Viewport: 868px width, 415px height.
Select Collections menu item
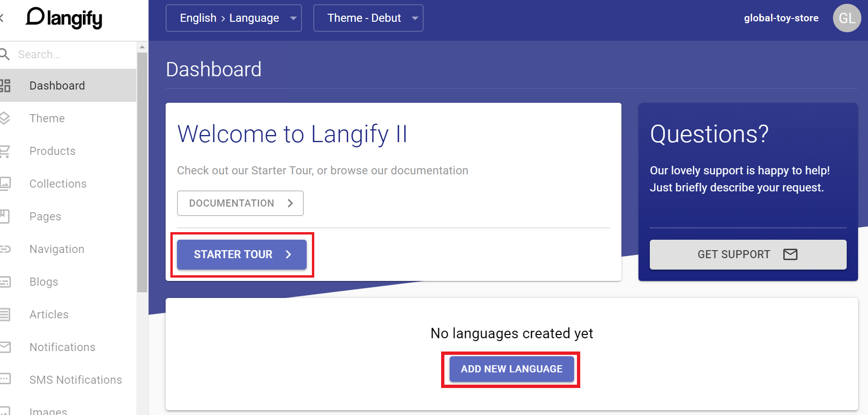point(68,184)
